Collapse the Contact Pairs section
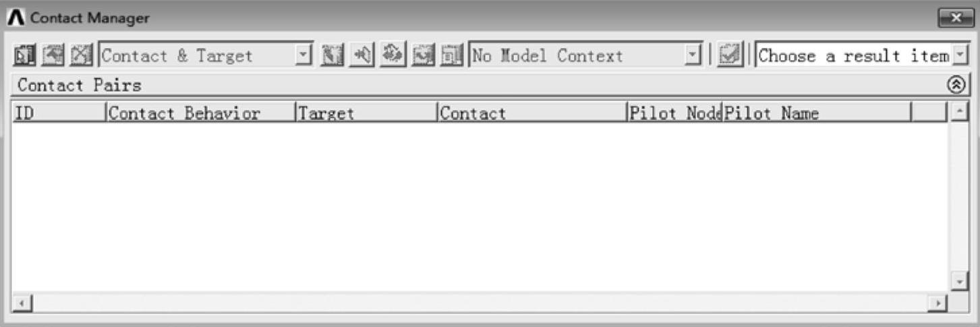The image size is (980, 327). click(x=955, y=86)
